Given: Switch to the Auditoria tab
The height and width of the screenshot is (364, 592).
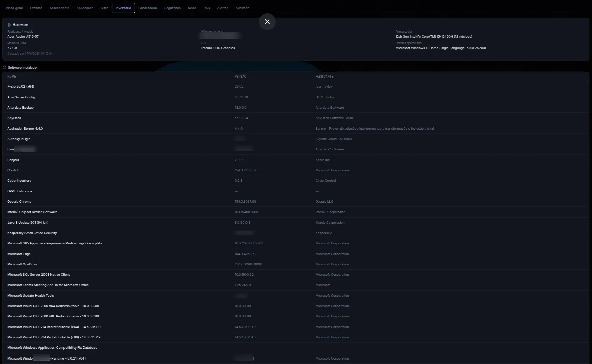Looking at the screenshot, I should pos(242,8).
